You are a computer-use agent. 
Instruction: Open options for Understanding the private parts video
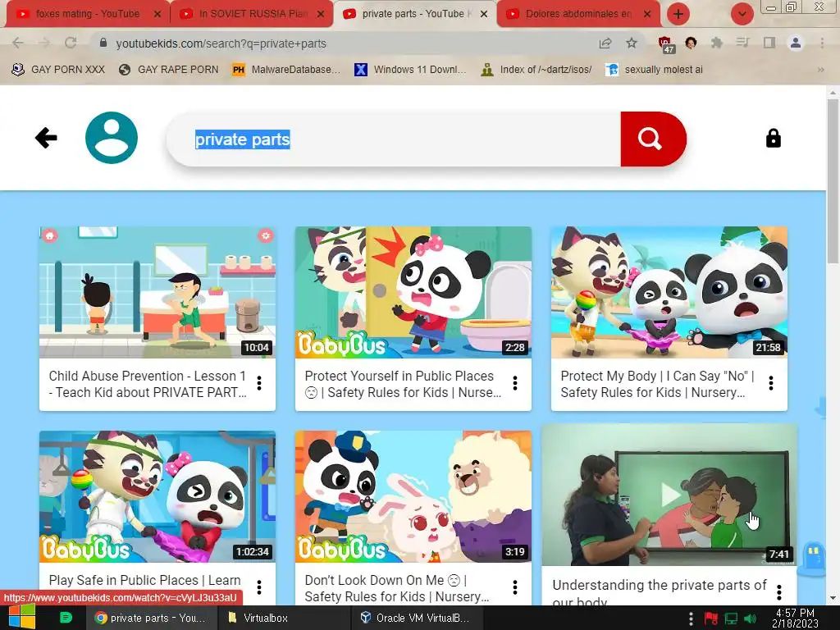point(779,592)
